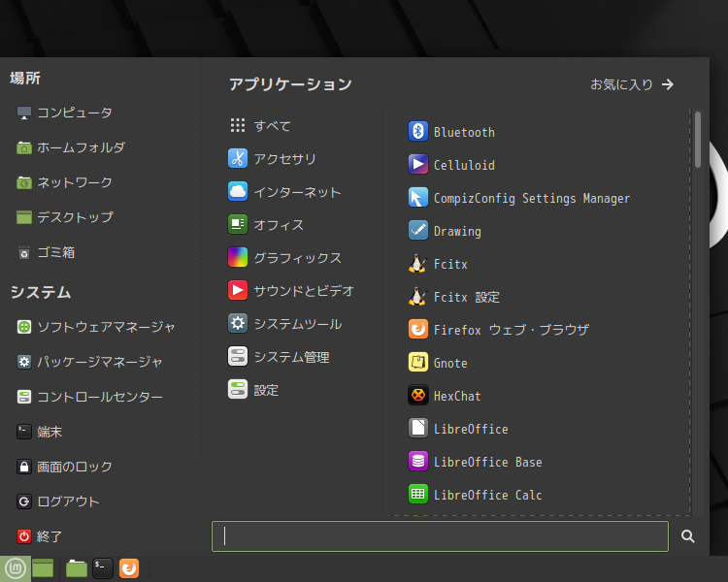Open Fcitx 設定 icon
The height and width of the screenshot is (582, 728).
coord(417,296)
